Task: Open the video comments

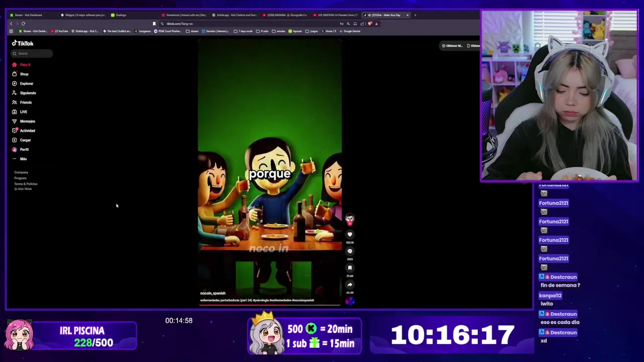Action: pyautogui.click(x=350, y=251)
